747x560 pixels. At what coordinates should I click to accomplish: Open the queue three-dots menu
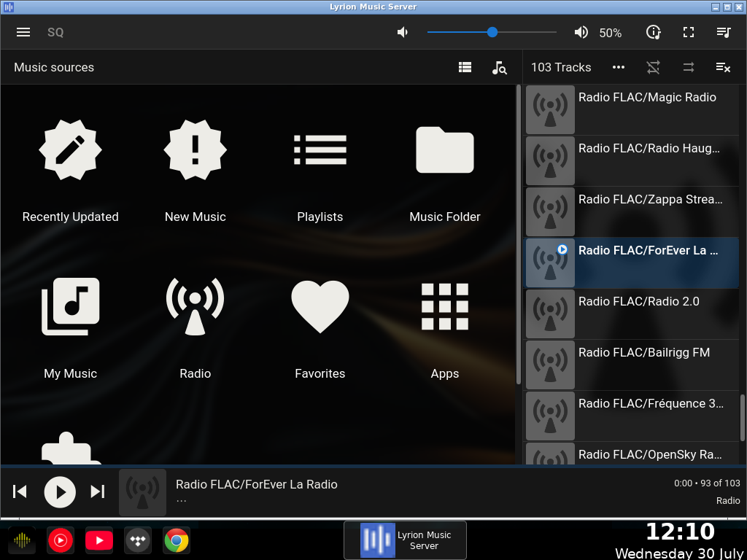(619, 67)
